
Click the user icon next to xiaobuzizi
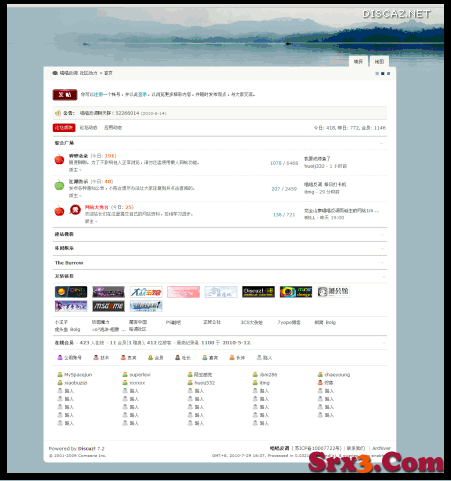60,382
